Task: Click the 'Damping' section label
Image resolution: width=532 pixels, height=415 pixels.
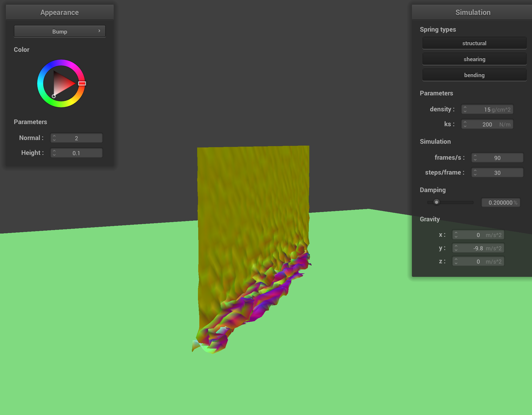Action: 433,190
